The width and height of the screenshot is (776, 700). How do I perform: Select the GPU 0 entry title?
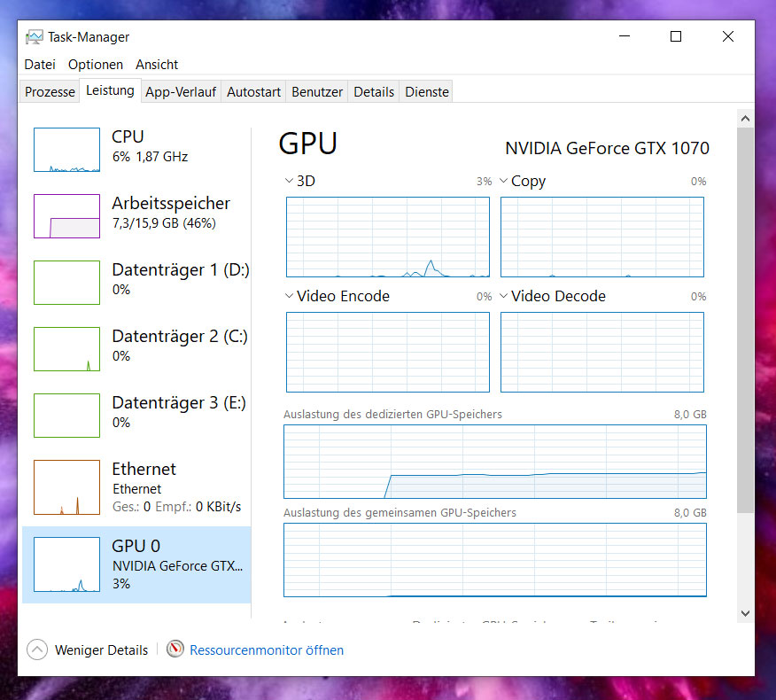tap(136, 546)
